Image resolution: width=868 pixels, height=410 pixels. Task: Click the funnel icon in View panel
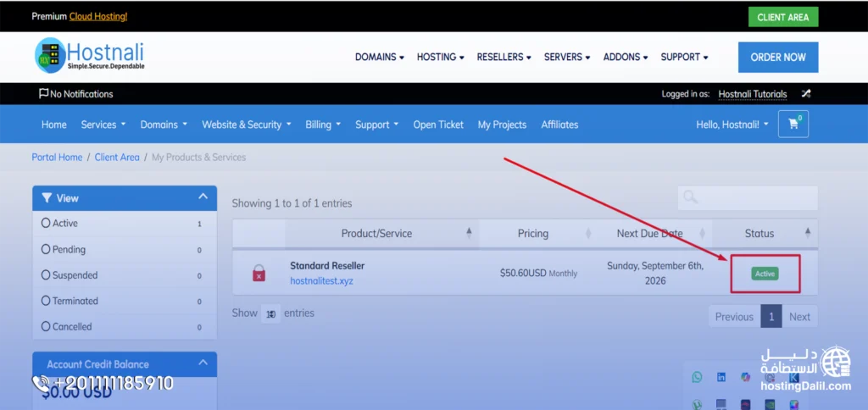pos(47,197)
